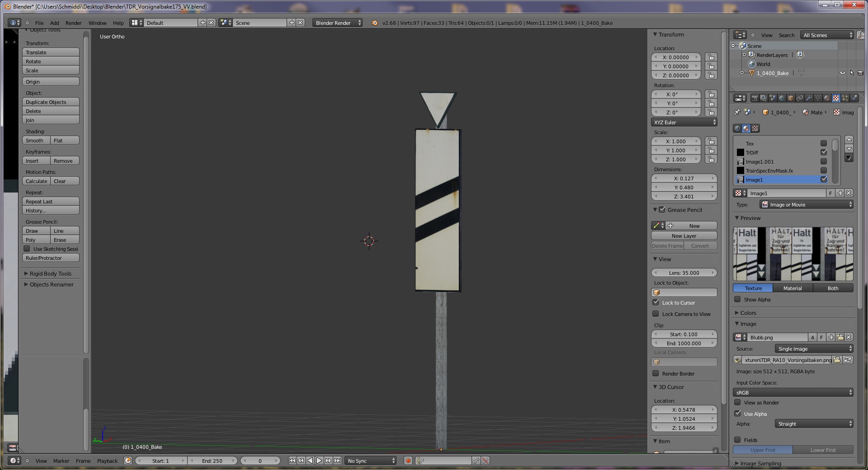Viewport: 868px width, 470px height.
Task: Reload the image file with refresh icon
Action: point(848,360)
